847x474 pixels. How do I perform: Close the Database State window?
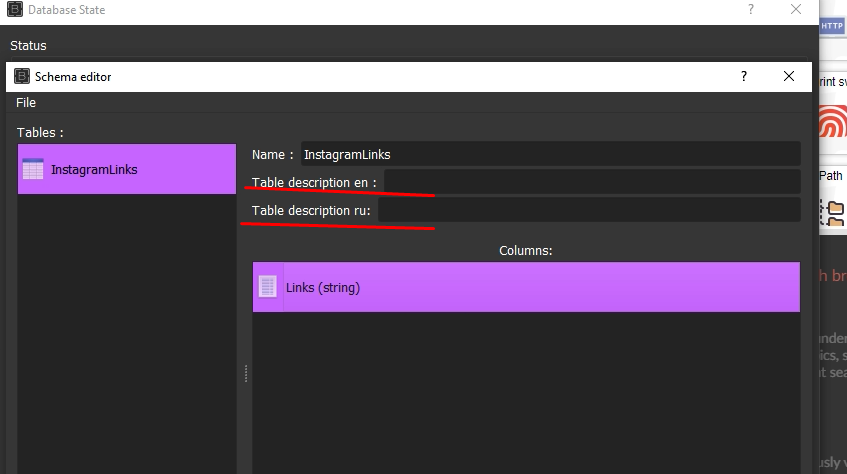click(796, 10)
